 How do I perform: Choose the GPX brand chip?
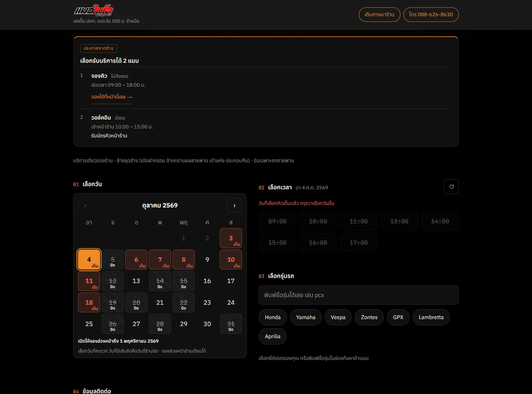coord(398,317)
